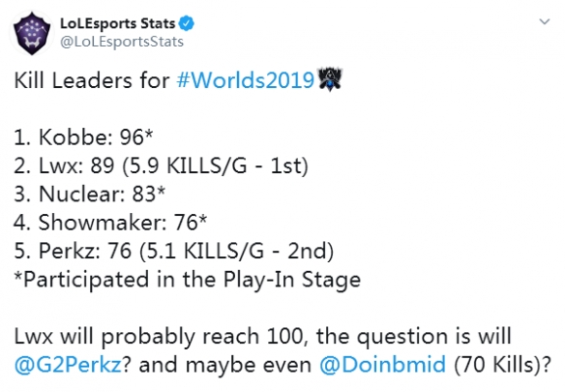
Task: Expand the tweet options chevron menu
Action: pyautogui.click(x=544, y=21)
